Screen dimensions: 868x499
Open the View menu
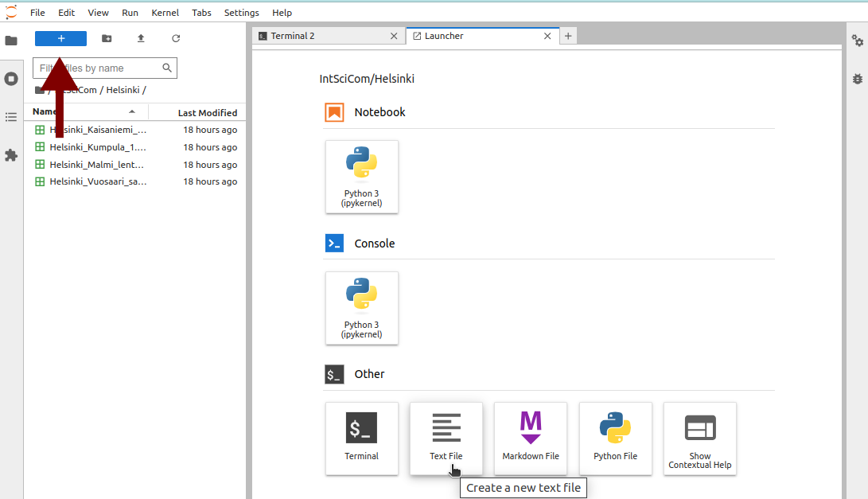(98, 12)
